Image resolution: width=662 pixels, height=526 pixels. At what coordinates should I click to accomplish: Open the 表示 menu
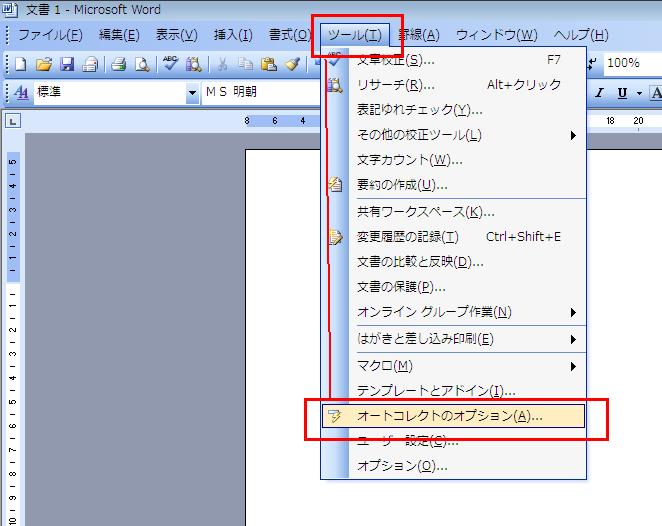[x=176, y=35]
